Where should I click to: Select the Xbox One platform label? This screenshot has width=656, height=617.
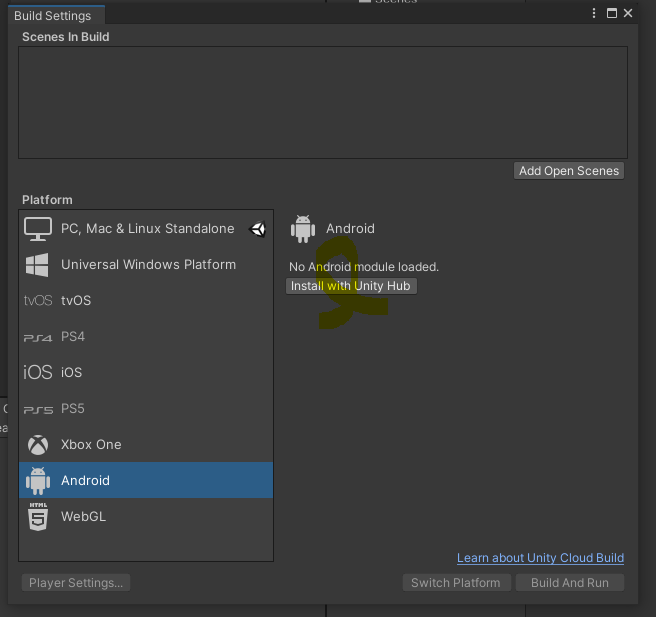pyautogui.click(x=91, y=445)
